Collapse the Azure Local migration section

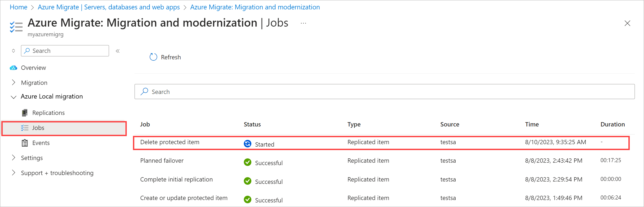13,97
